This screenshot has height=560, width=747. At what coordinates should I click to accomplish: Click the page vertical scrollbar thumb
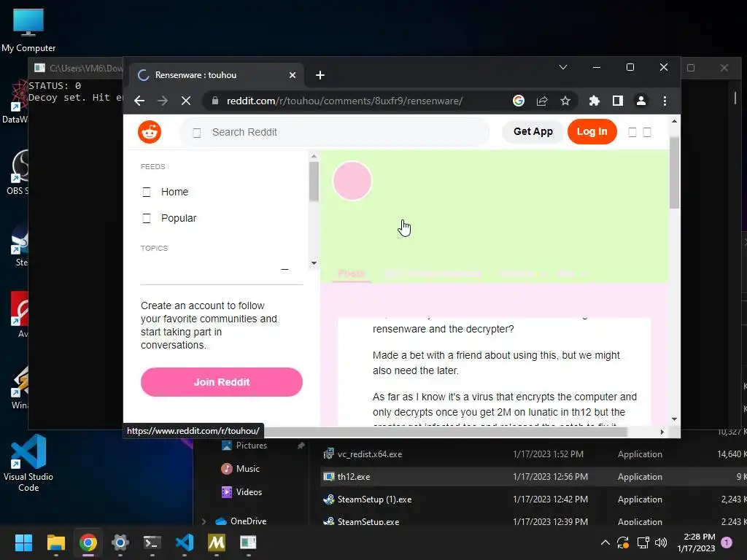tap(674, 172)
